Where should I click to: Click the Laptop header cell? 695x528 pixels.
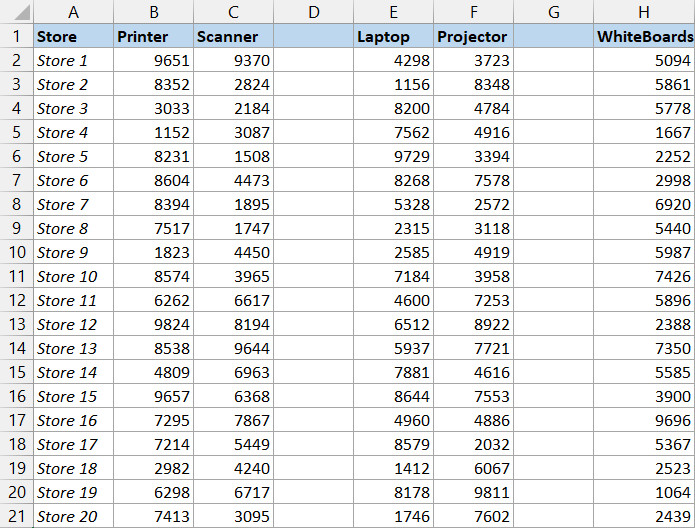tap(393, 36)
